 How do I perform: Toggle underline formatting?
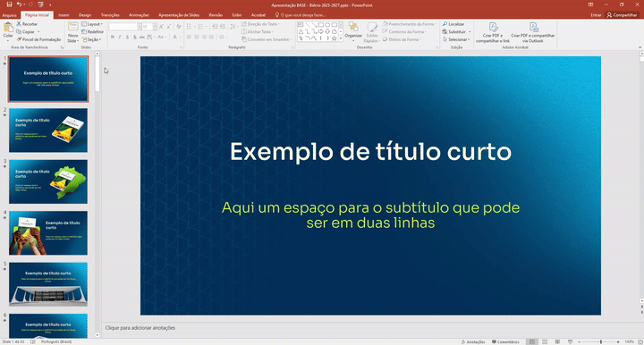tap(127, 37)
